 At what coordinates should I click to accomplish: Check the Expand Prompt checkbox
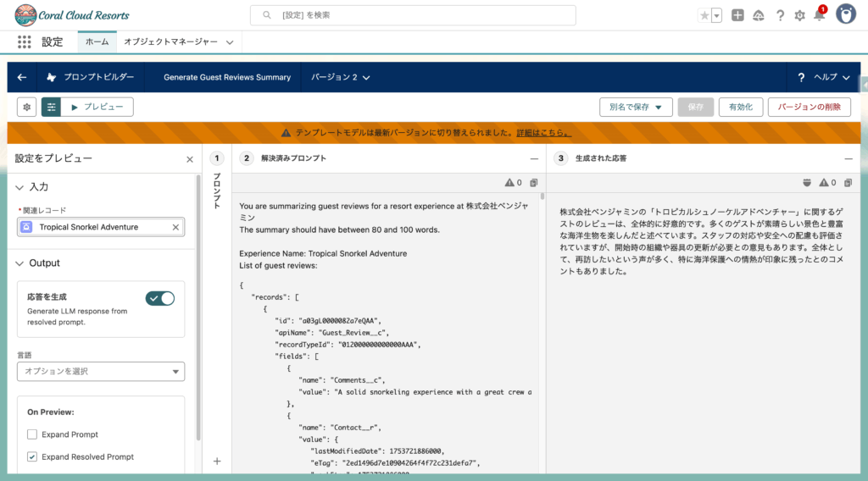tap(32, 434)
